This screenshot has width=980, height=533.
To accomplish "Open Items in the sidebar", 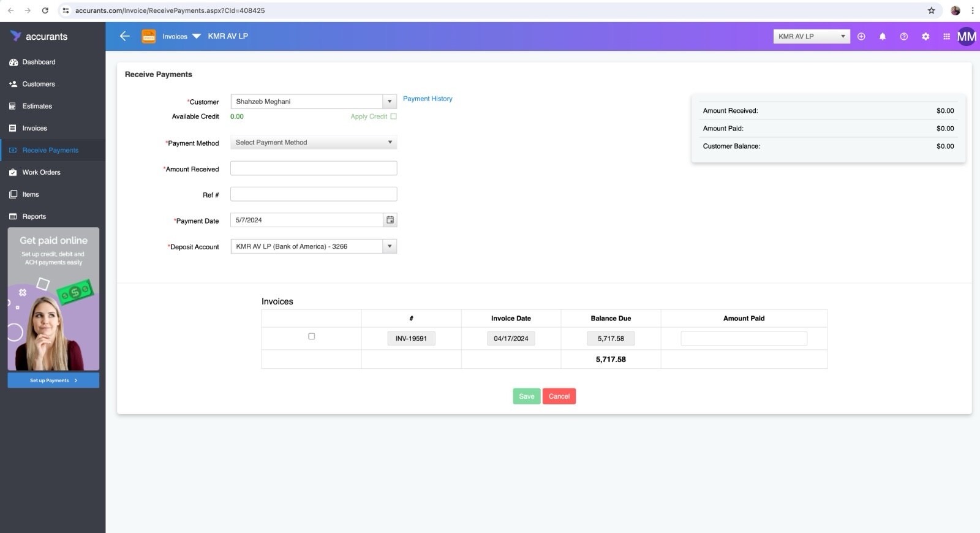I will click(x=31, y=194).
